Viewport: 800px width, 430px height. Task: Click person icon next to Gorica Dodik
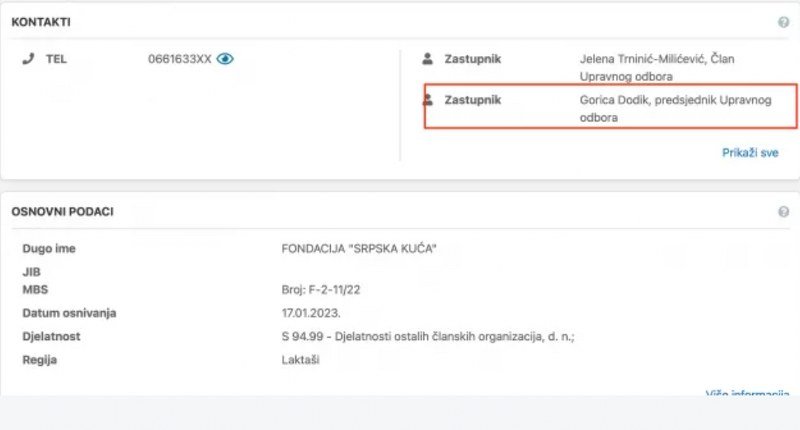(x=428, y=100)
